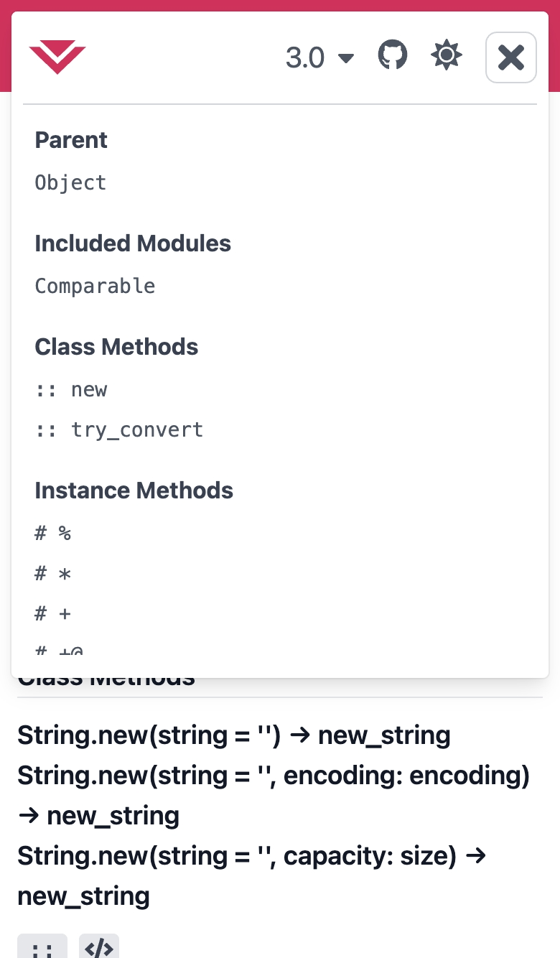Click the Instance Methods heading in menu
This screenshot has width=560, height=958.
(x=134, y=490)
